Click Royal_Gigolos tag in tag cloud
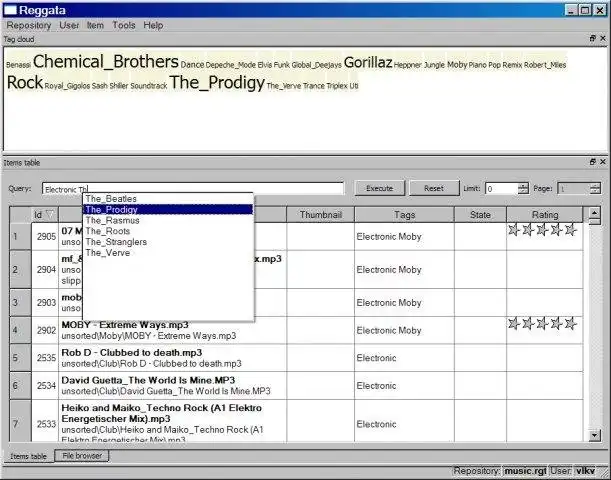This screenshot has width=611, height=480. coord(67,86)
